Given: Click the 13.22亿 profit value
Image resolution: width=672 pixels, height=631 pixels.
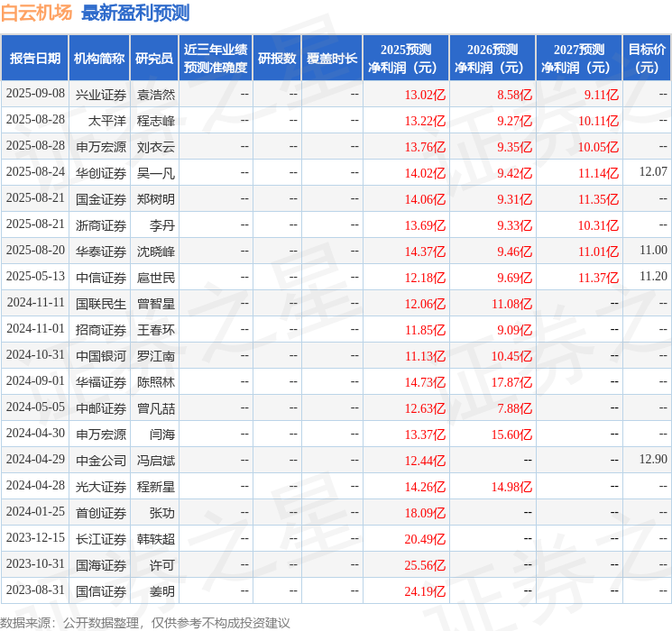Looking at the screenshot, I should pos(425,121).
